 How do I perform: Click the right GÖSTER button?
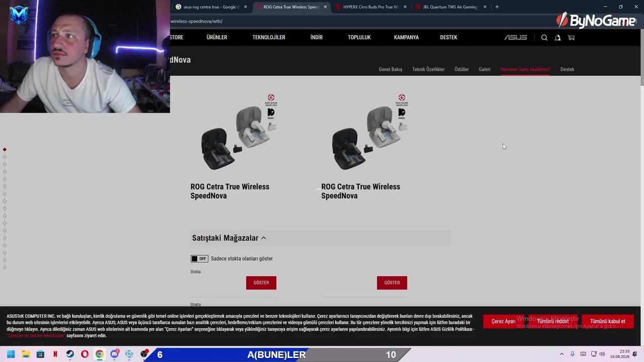click(392, 283)
